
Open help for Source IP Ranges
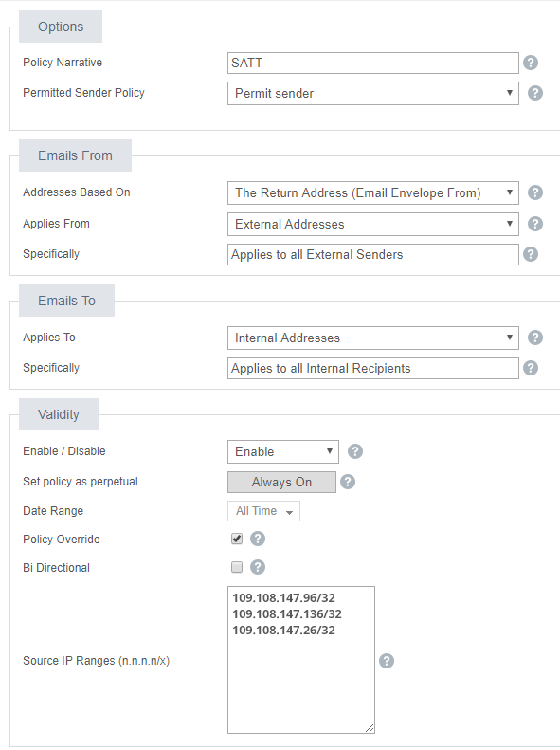(387, 661)
